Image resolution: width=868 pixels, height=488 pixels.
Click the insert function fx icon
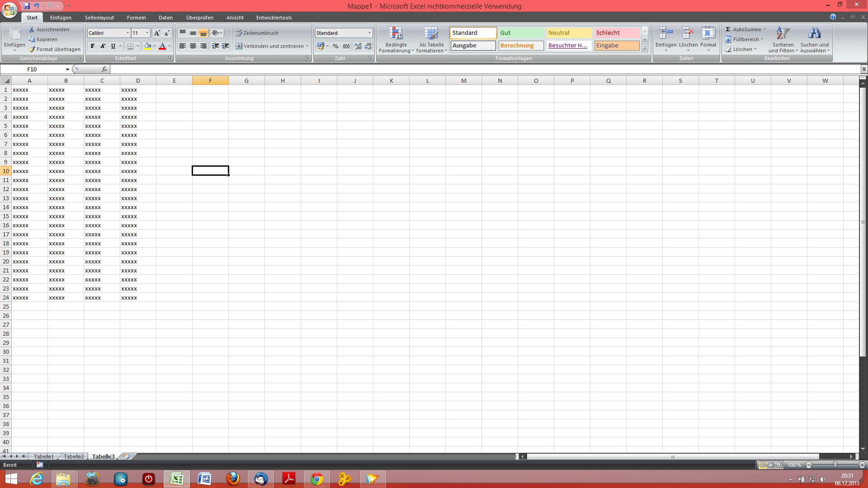point(104,69)
